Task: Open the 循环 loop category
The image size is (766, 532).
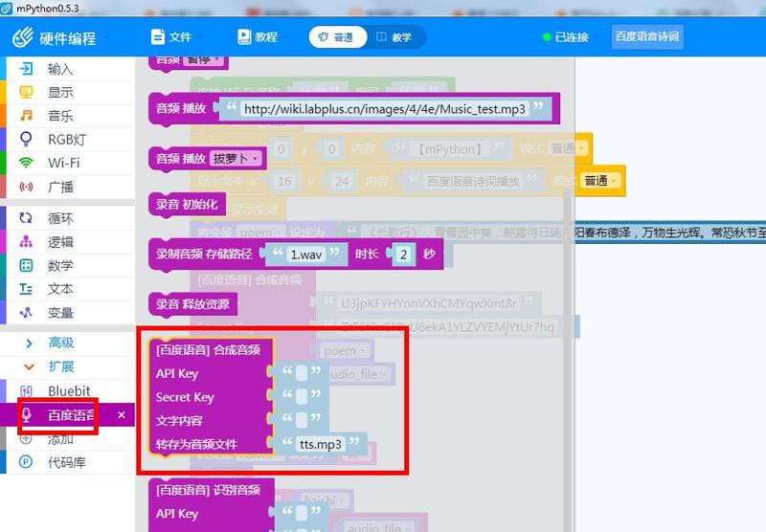Action: [x=27, y=218]
